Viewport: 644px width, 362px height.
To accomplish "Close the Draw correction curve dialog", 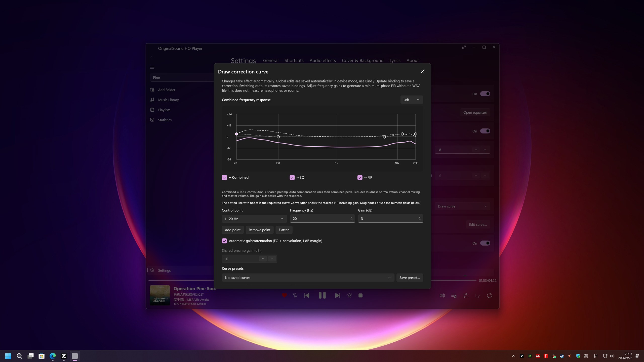I will click(x=423, y=71).
